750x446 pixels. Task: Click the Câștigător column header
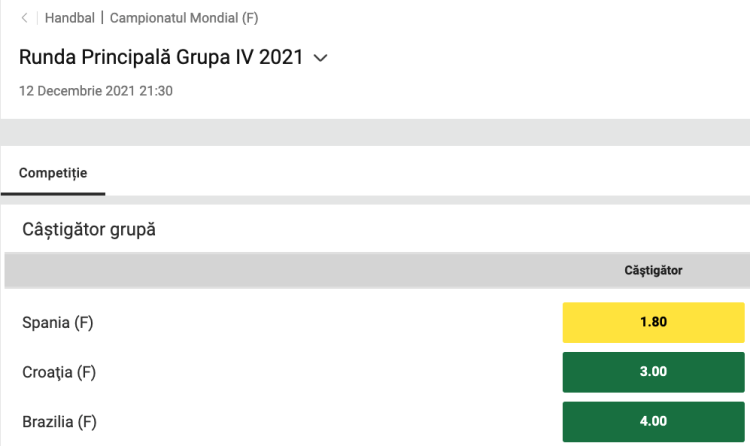(653, 270)
